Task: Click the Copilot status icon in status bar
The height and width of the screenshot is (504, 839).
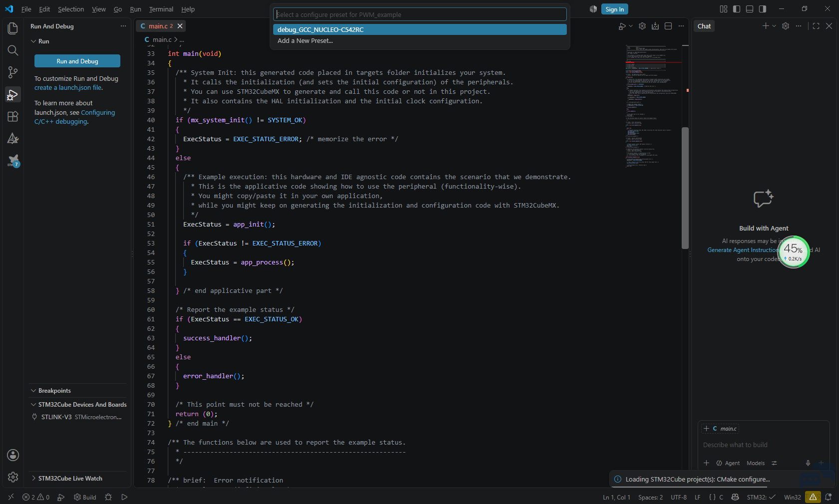Action: (x=735, y=497)
